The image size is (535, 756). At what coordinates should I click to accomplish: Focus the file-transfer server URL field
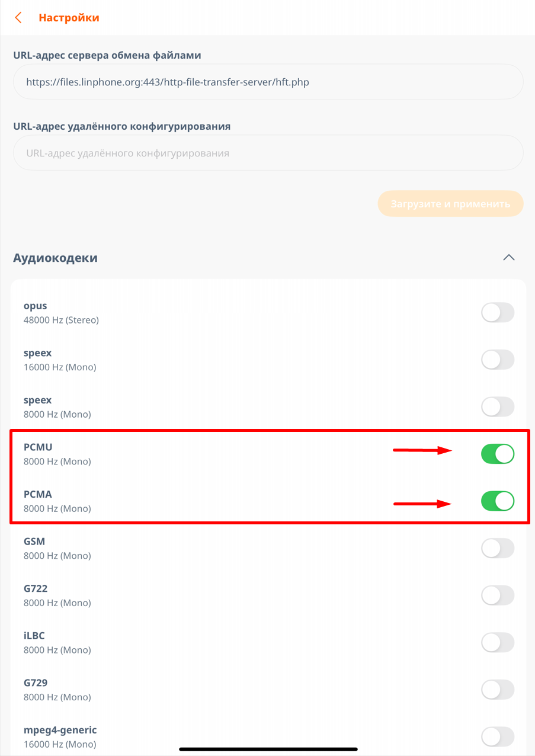(268, 82)
